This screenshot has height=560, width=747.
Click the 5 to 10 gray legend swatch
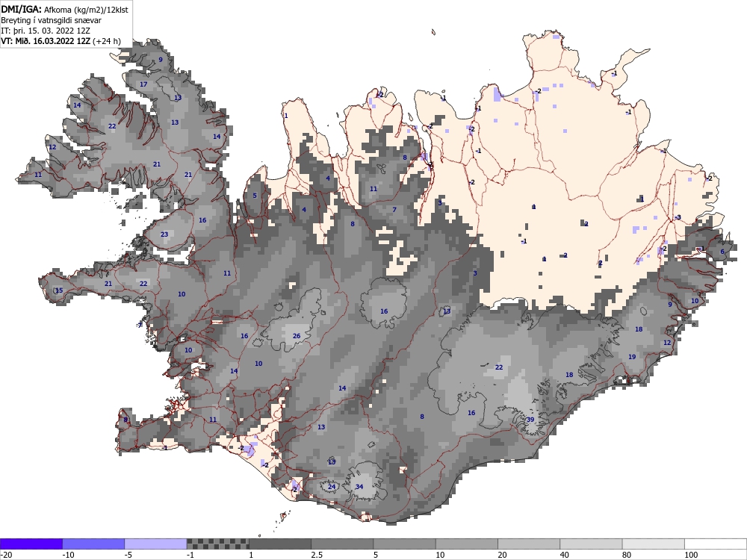pyautogui.click(x=404, y=544)
